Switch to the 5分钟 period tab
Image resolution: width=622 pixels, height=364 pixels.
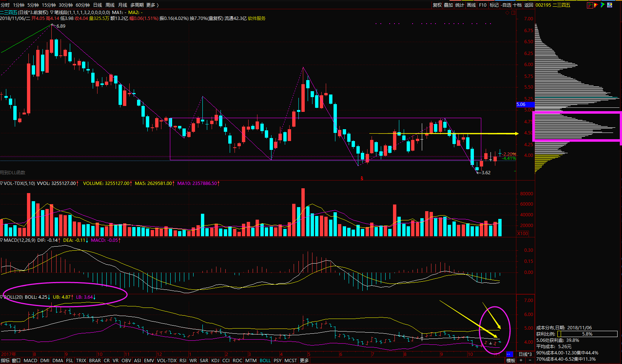pos(33,5)
